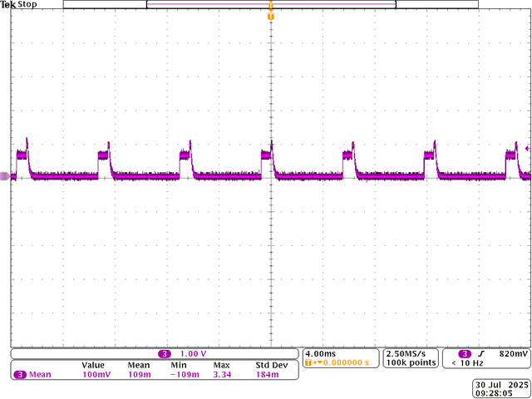Click the 30 Jul 2025 date stamp

[x=502, y=385]
